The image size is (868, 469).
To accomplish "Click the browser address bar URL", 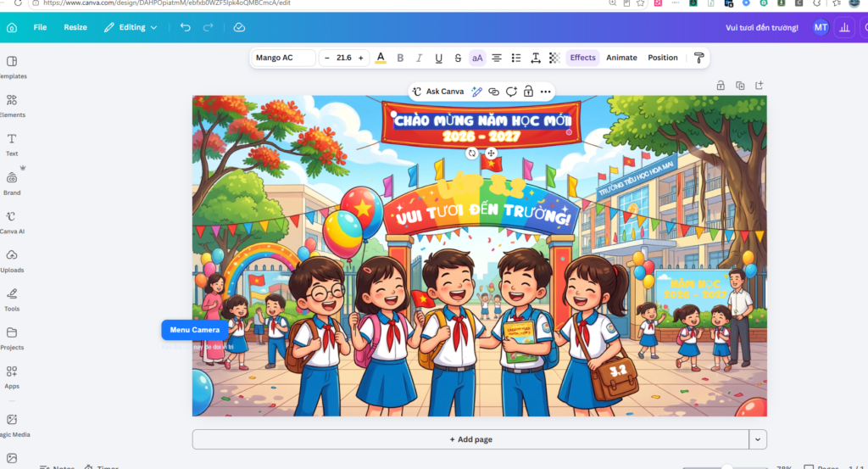I will coord(167,3).
